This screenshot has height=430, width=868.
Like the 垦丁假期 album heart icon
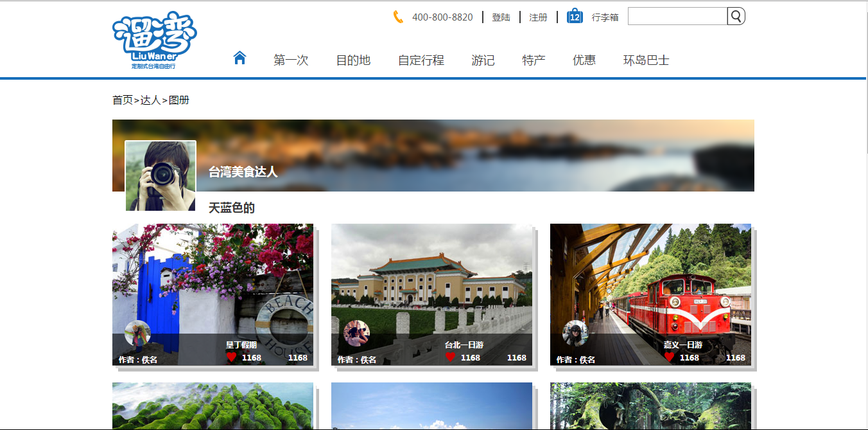(232, 357)
